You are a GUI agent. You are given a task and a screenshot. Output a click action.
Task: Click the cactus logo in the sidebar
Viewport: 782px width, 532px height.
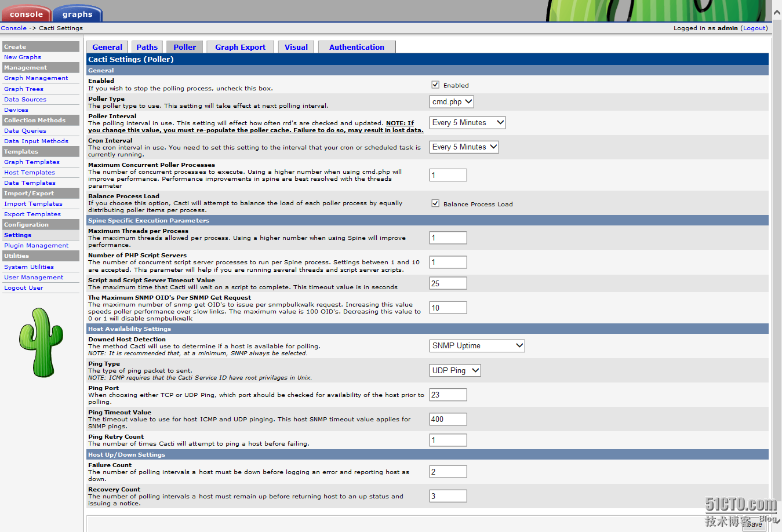[41, 342]
